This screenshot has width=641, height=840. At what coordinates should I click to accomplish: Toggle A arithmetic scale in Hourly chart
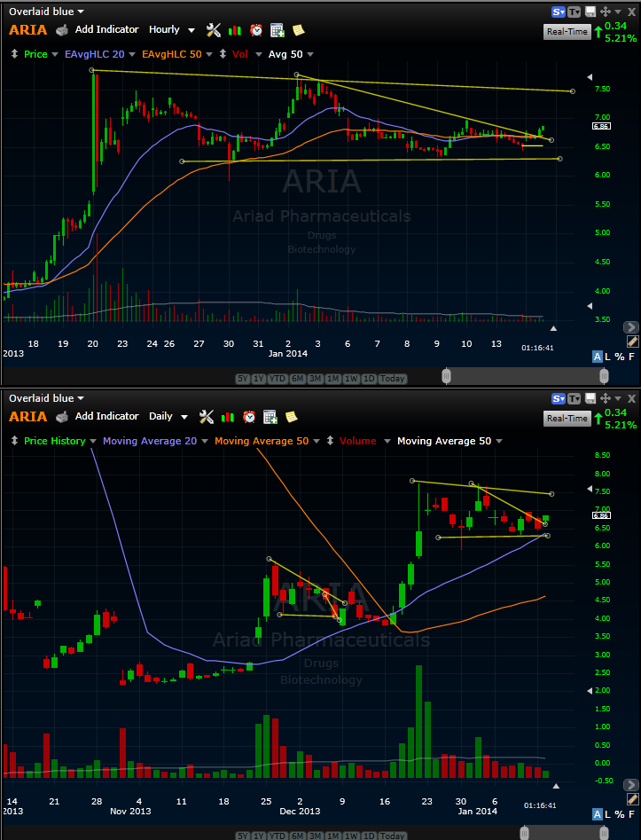[x=597, y=357]
